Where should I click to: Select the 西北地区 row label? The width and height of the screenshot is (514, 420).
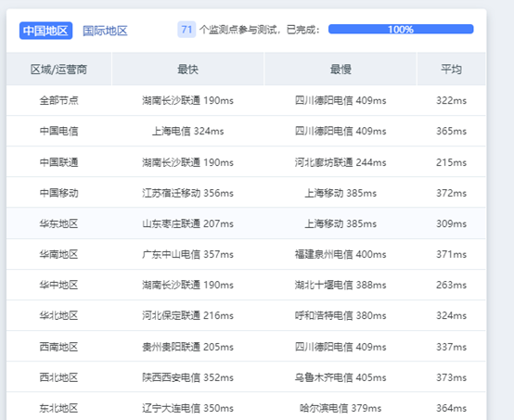(59, 377)
